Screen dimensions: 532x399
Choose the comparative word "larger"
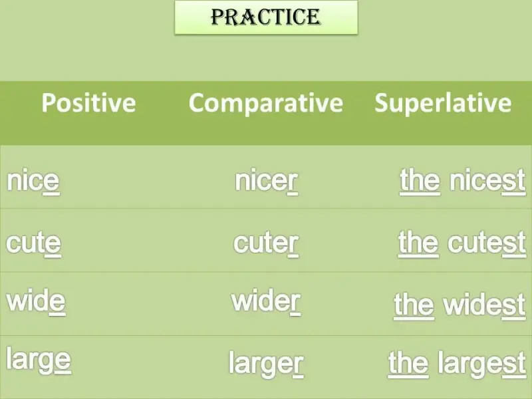coord(266,364)
